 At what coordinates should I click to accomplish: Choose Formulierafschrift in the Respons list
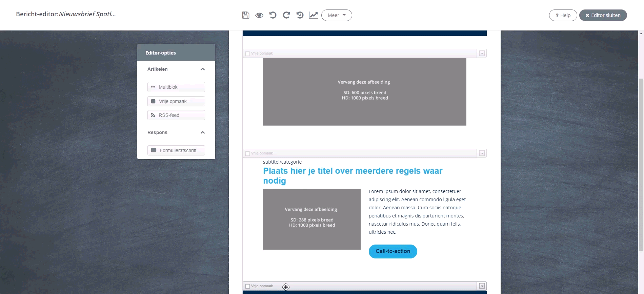tap(176, 150)
